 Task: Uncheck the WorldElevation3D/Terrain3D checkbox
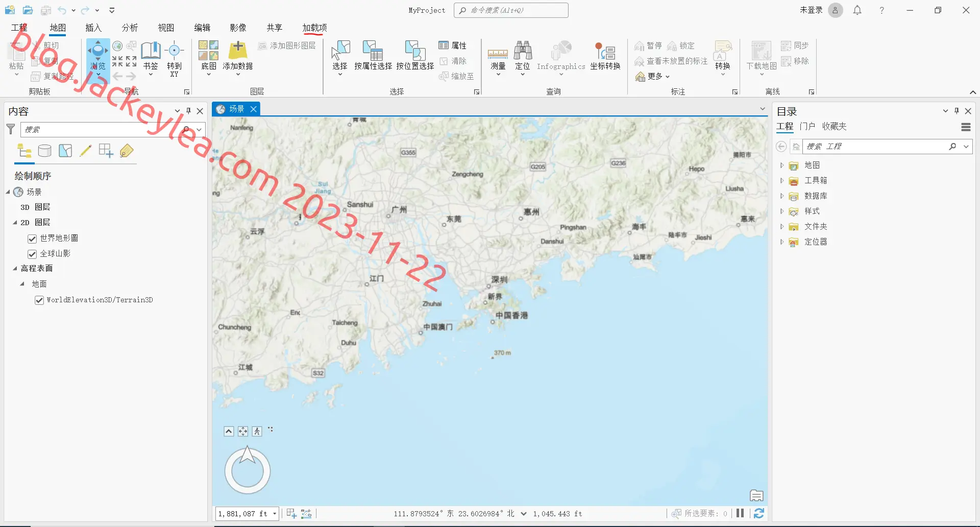click(x=39, y=300)
